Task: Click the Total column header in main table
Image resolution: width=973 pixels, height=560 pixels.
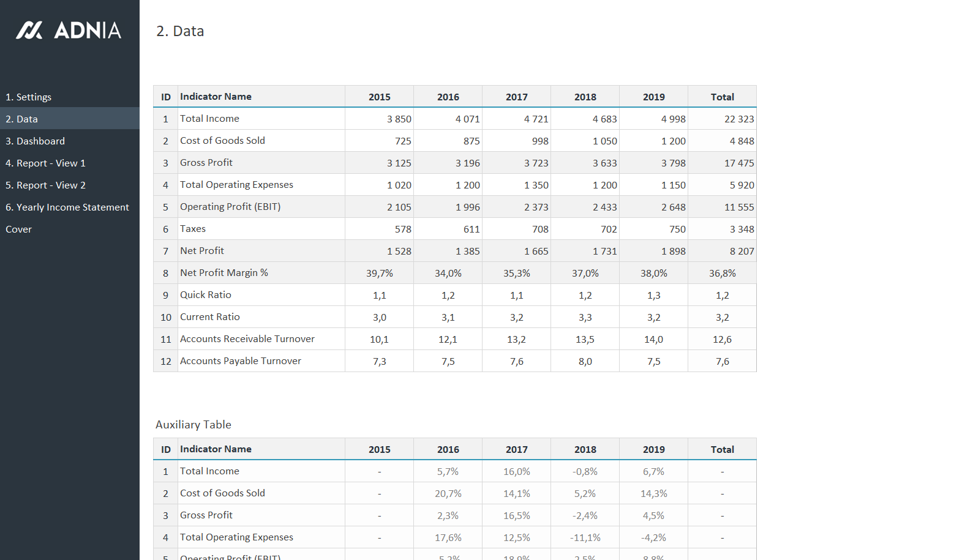Action: coord(722,97)
